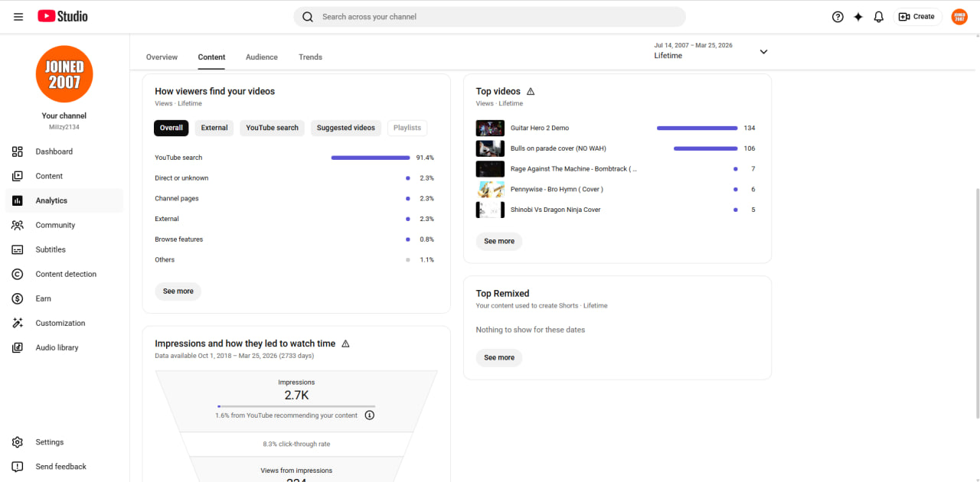Open the notifications bell
Viewport: 980px width, 482px height.
[x=879, y=17]
